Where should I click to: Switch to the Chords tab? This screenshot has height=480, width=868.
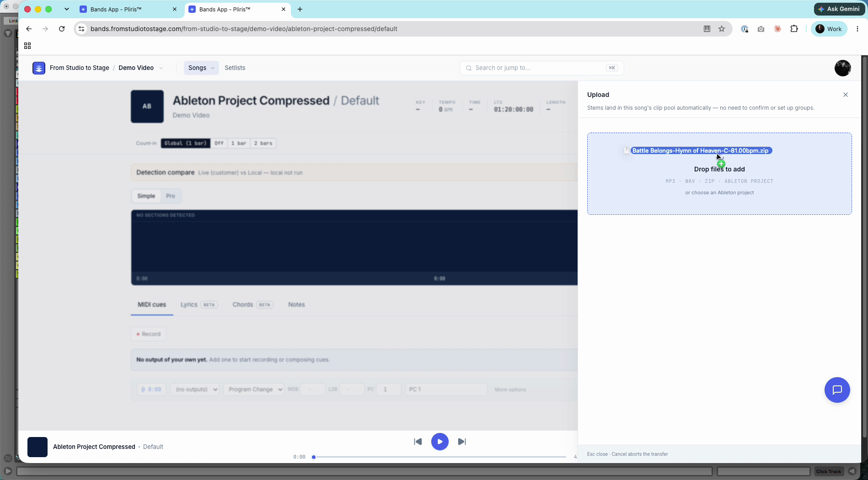click(x=252, y=305)
